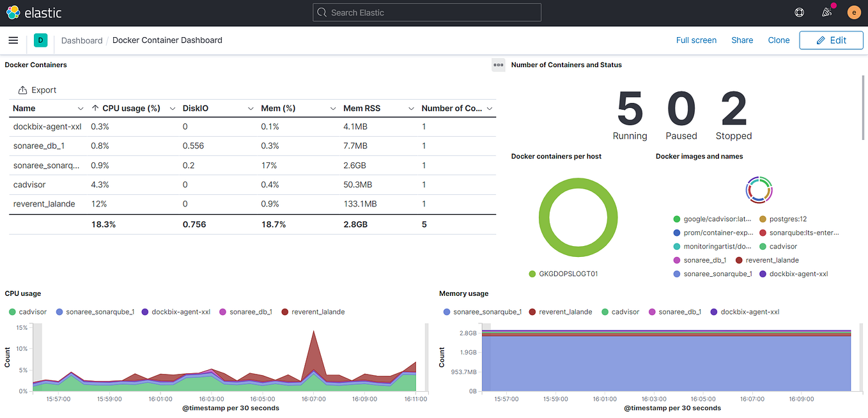Click the help icon in the header
The width and height of the screenshot is (868, 418).
[799, 12]
